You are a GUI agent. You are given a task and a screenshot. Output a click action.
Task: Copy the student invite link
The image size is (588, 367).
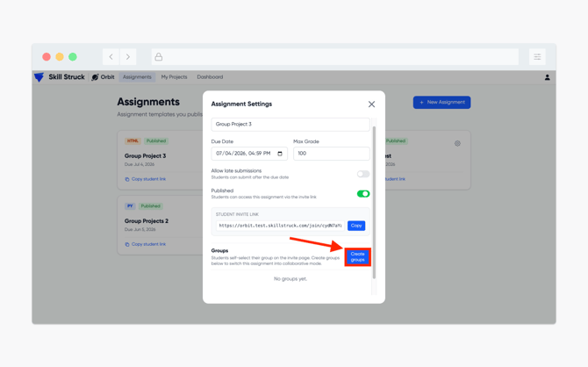[356, 226]
